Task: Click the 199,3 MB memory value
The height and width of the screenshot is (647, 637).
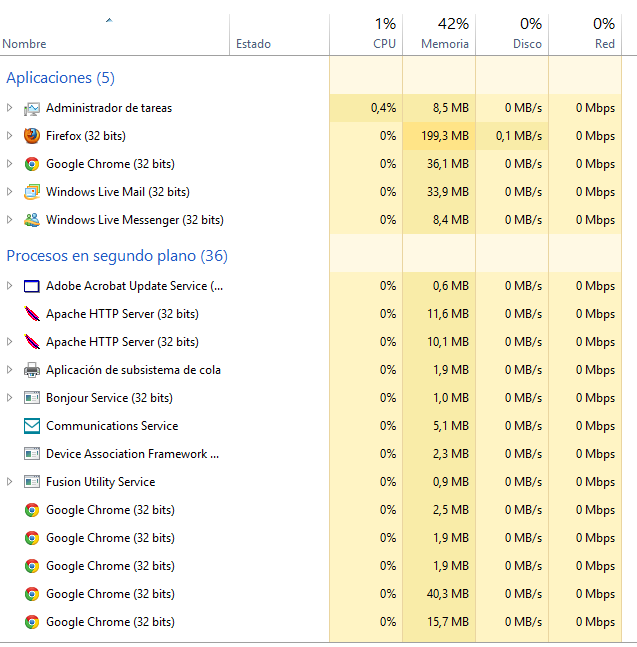Action: pyautogui.click(x=445, y=136)
